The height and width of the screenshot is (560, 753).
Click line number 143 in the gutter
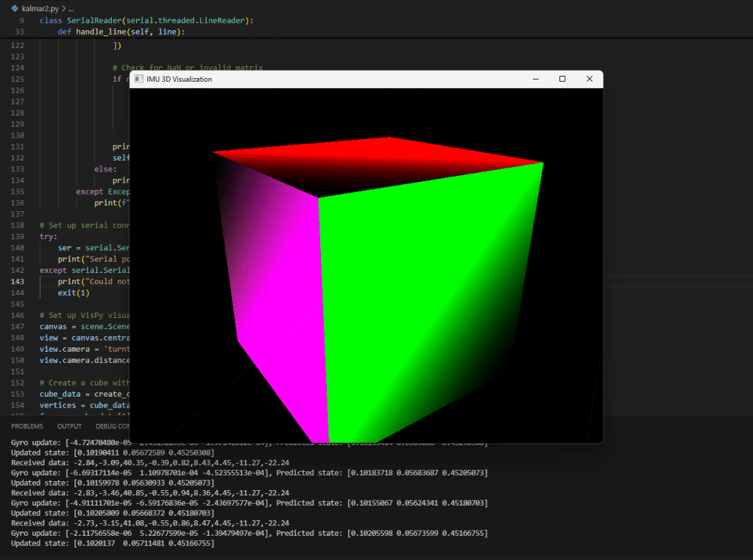(x=19, y=282)
